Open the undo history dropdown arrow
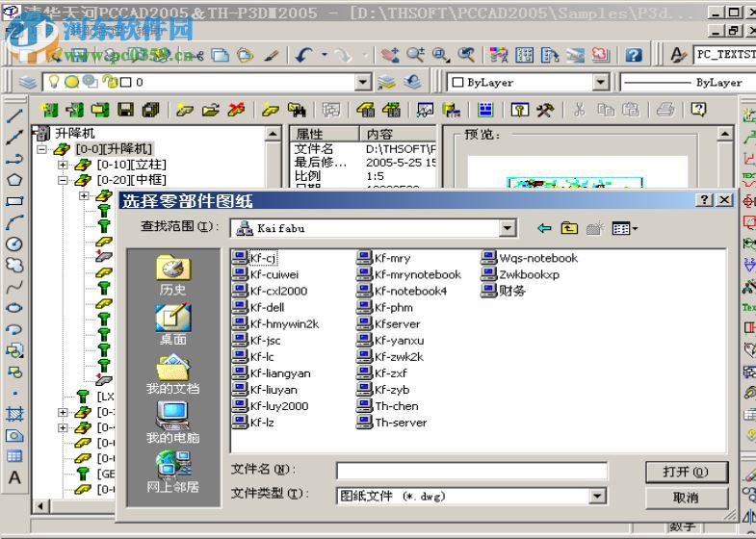756x539 pixels. [x=324, y=55]
